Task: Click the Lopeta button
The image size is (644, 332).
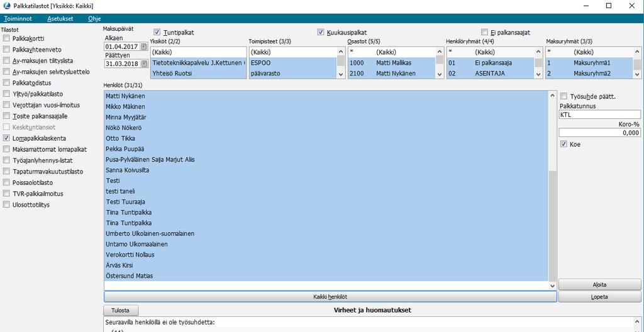Action: 599,297
